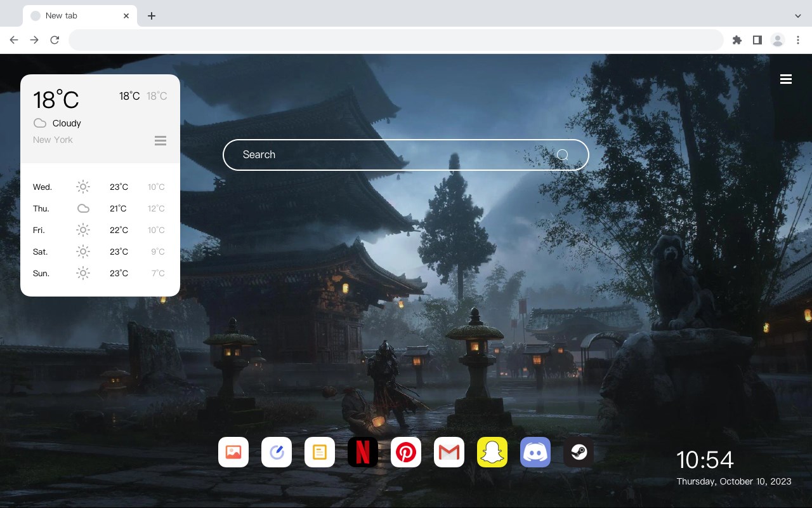Reload the current page
Screen dimensions: 812x508
tap(55, 40)
